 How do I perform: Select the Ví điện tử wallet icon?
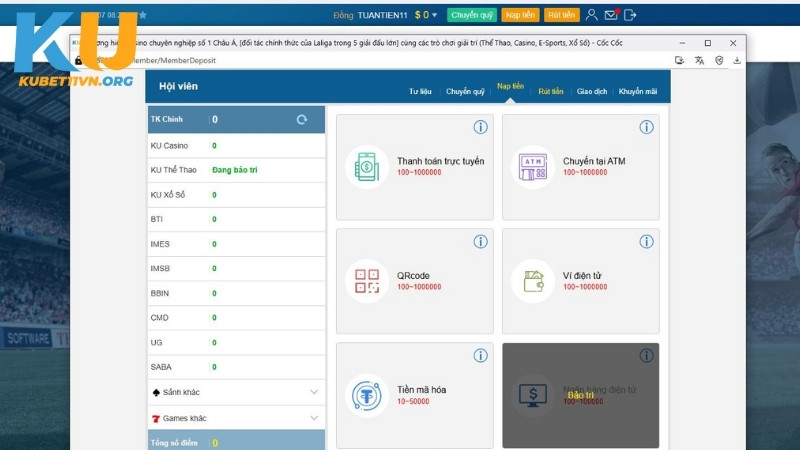(x=533, y=281)
